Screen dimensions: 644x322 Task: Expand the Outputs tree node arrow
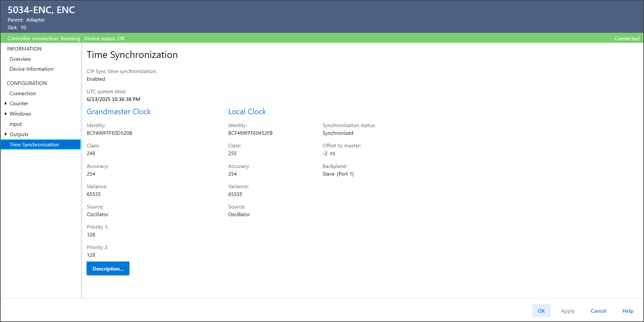pos(6,134)
